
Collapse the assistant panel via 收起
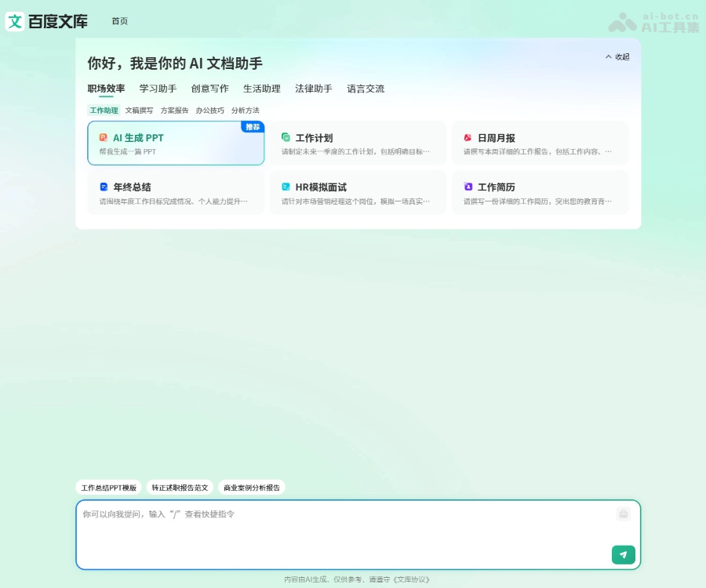pos(619,56)
